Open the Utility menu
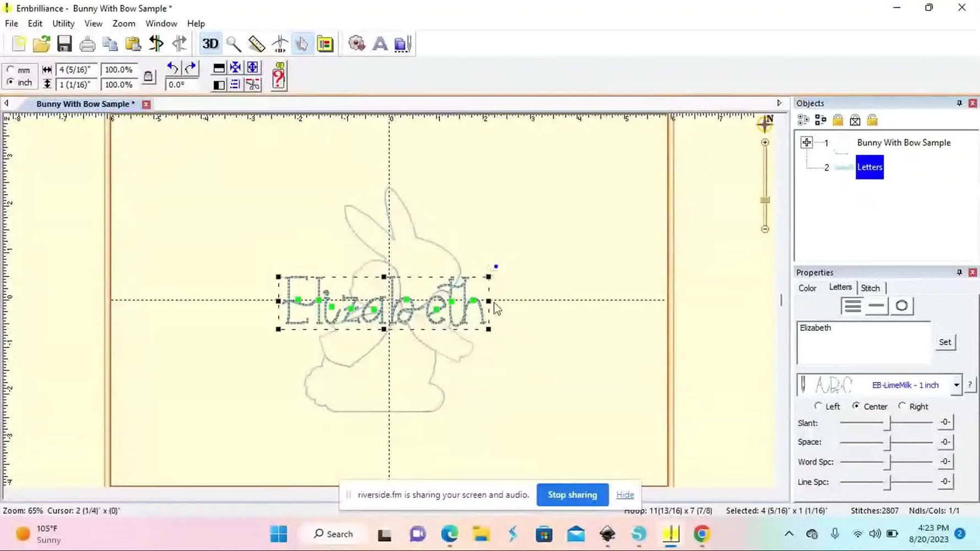 [63, 24]
